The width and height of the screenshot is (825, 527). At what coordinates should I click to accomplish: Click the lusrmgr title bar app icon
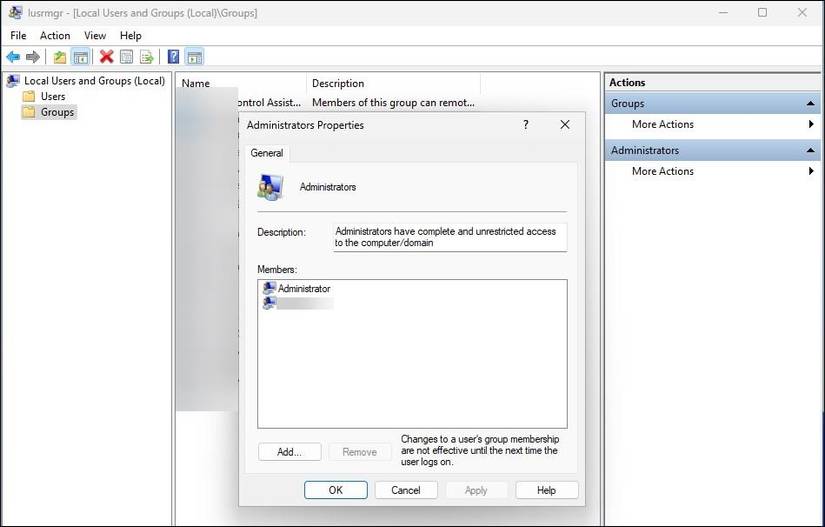15,12
